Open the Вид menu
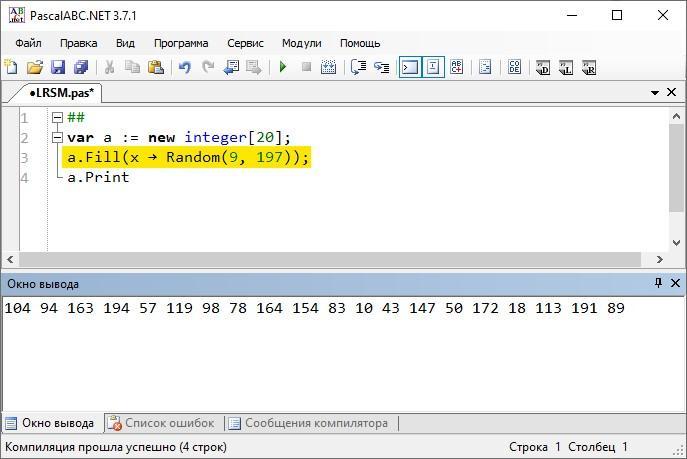The height and width of the screenshot is (459, 687). [125, 43]
